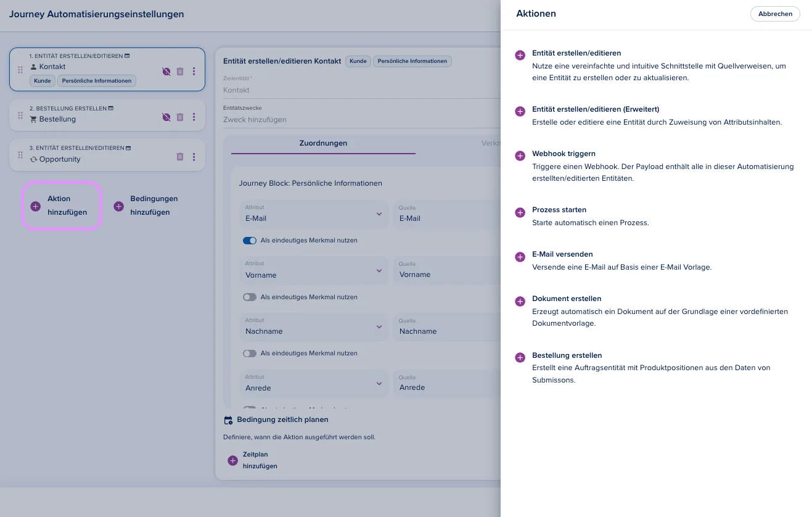Click crossed-out icon on Bestellung action card

tap(166, 117)
